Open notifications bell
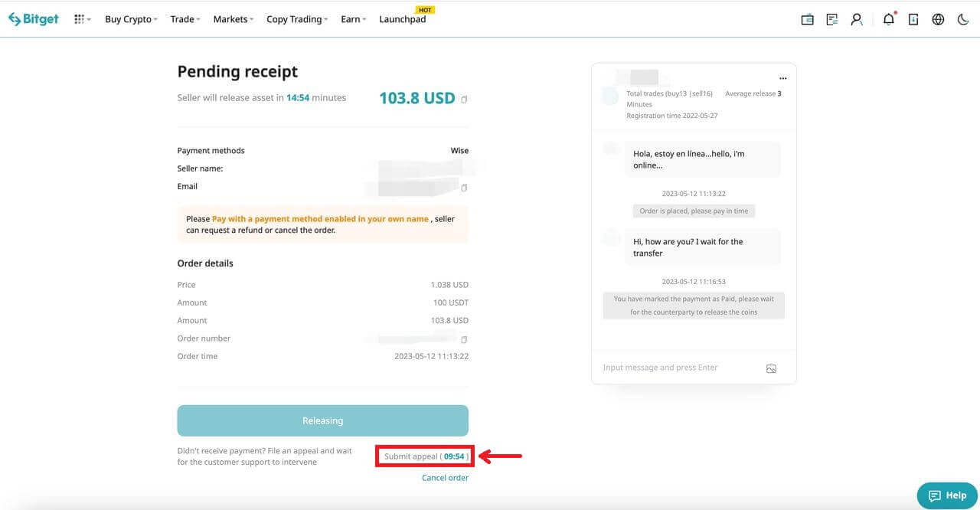Screen dimensions: 980x510 click(x=888, y=20)
